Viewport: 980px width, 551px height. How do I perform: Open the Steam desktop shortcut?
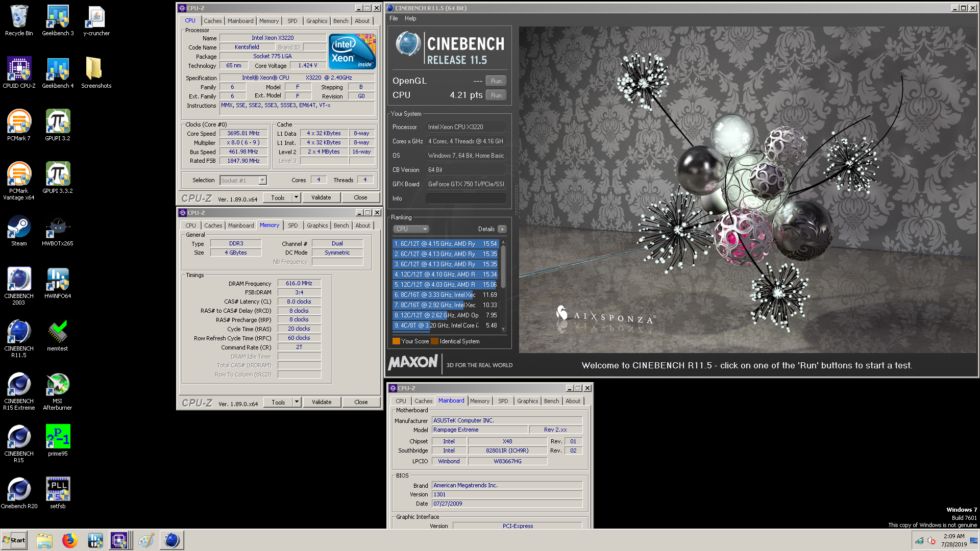point(19,231)
